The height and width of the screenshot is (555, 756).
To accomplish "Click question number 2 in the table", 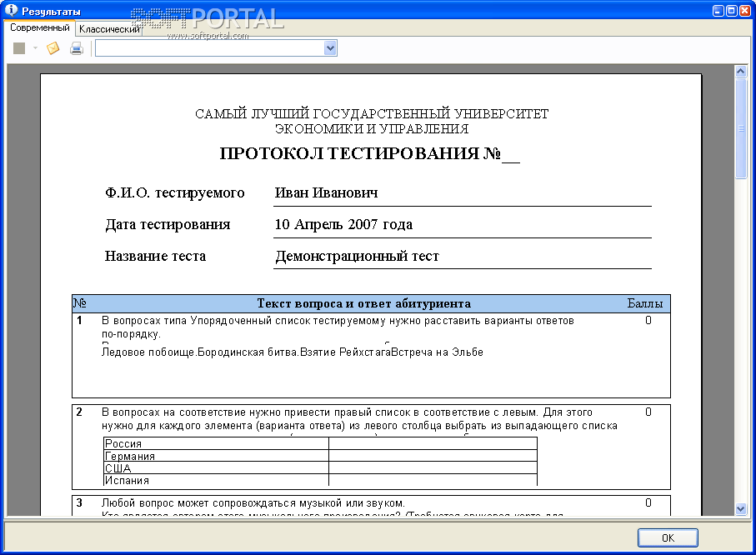I will click(79, 412).
